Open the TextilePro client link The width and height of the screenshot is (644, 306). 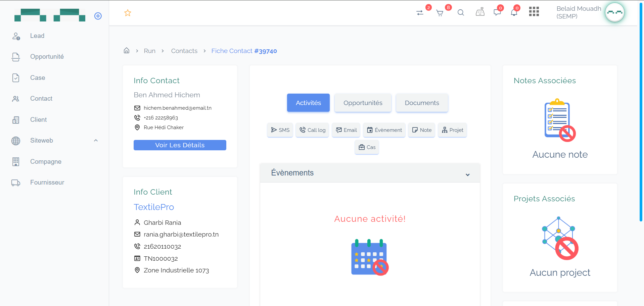(154, 207)
